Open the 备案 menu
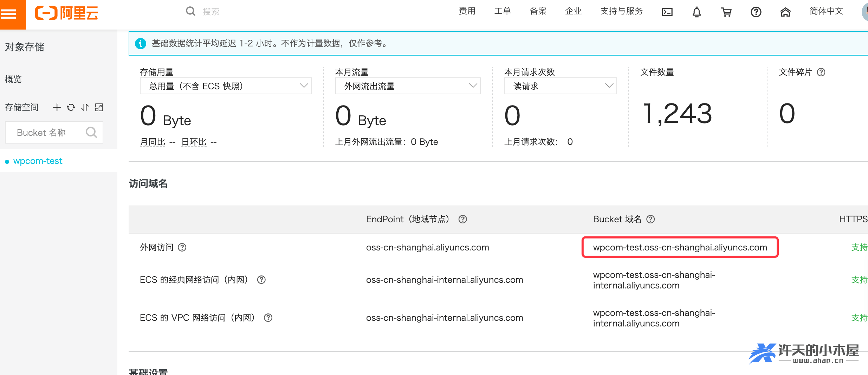868x375 pixels. coord(538,11)
